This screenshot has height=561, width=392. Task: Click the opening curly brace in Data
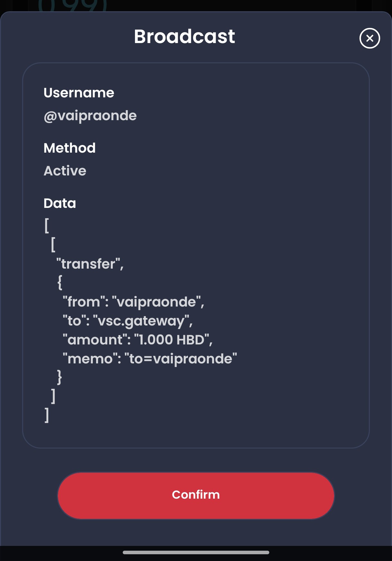60,283
